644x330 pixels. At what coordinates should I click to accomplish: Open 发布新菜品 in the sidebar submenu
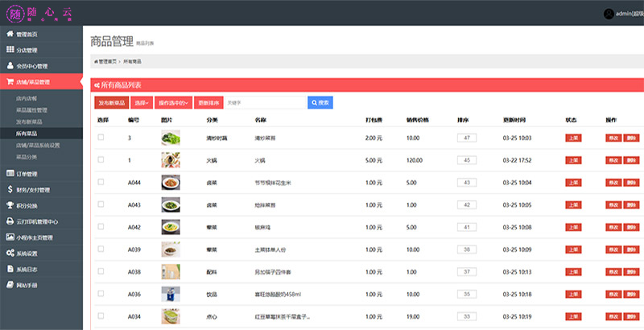pyautogui.click(x=31, y=122)
